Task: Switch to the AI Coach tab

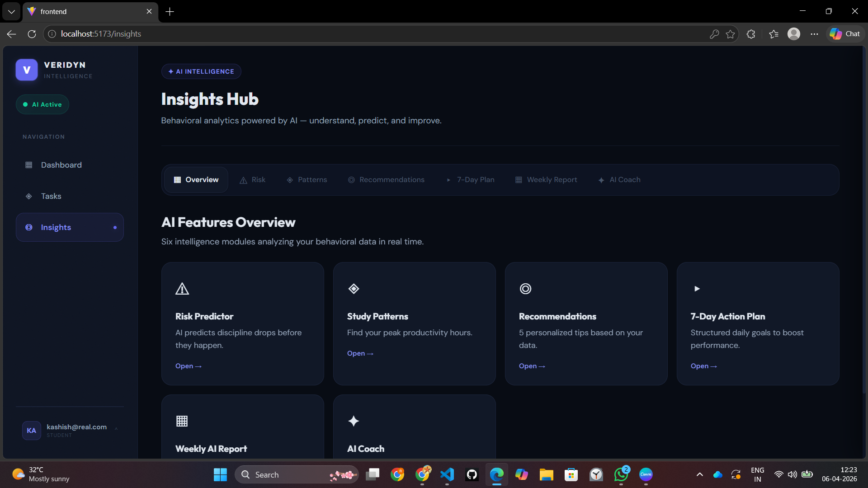Action: (619, 180)
